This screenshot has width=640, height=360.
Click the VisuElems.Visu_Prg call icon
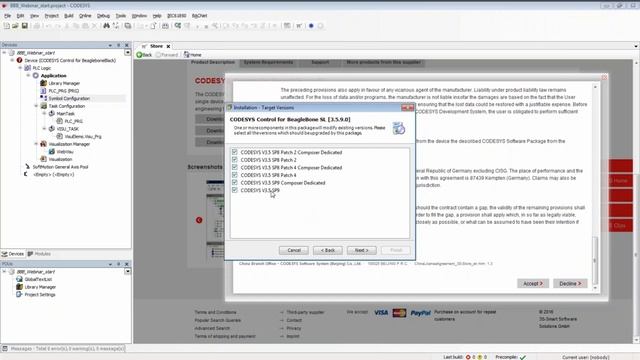(60, 136)
